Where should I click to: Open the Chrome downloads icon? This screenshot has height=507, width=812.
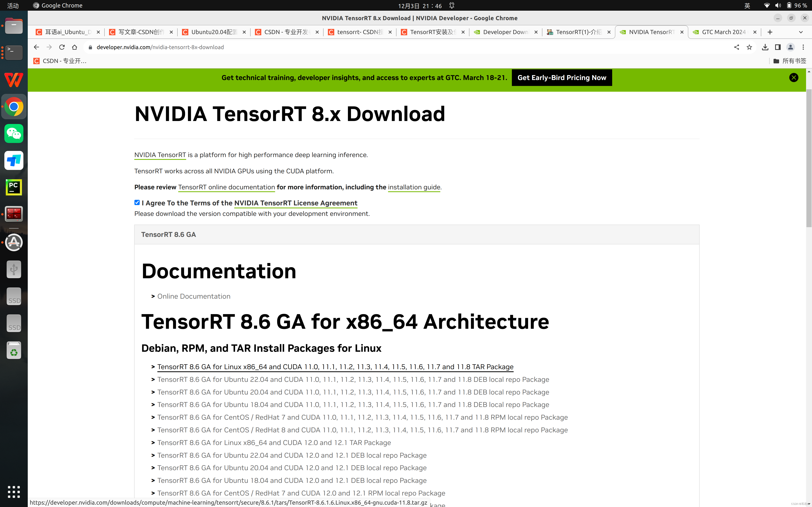click(x=765, y=47)
